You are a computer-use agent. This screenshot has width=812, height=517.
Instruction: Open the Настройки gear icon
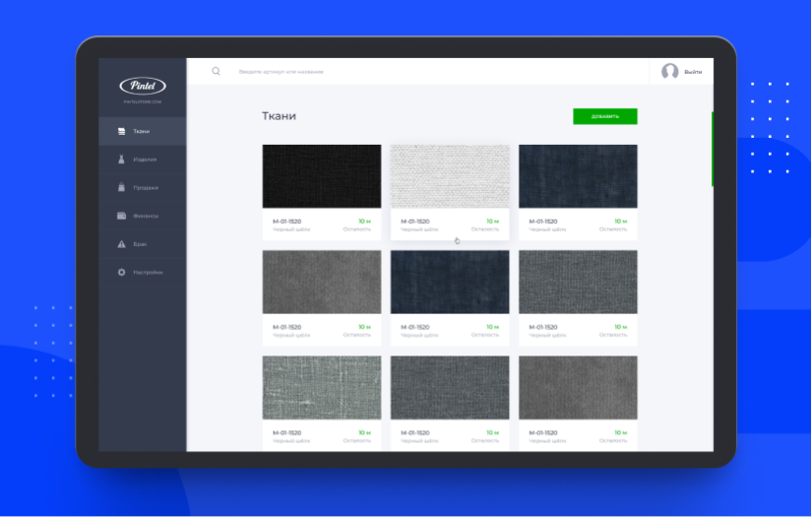(121, 273)
